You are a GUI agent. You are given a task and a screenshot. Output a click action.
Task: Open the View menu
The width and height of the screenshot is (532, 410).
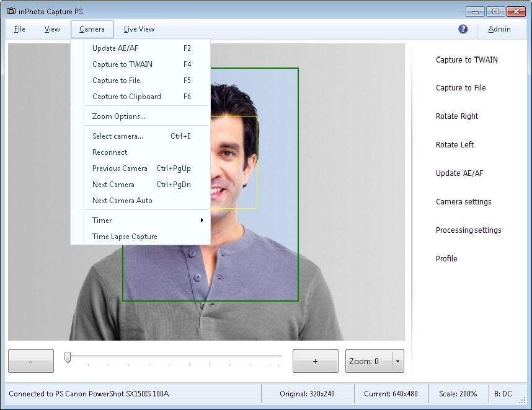pos(53,29)
